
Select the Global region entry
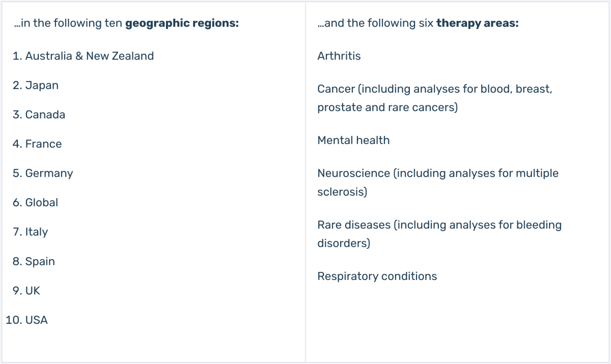(x=35, y=203)
